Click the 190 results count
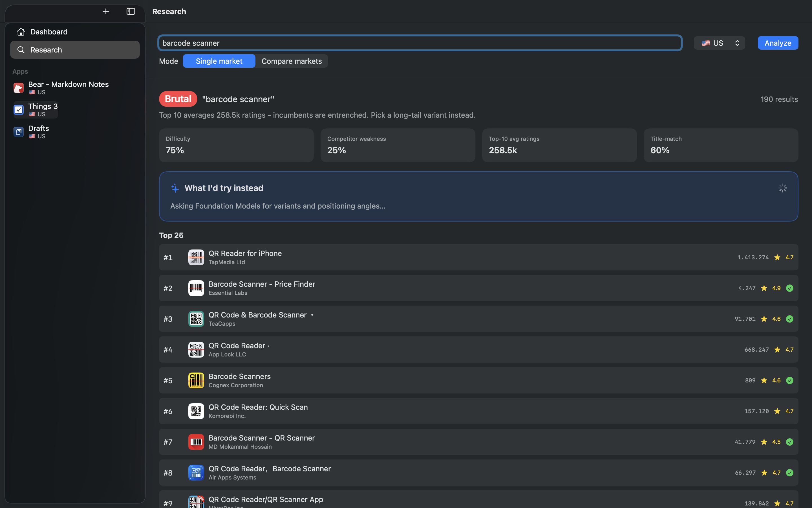Screen dimensions: 812x508 pyautogui.click(x=779, y=99)
